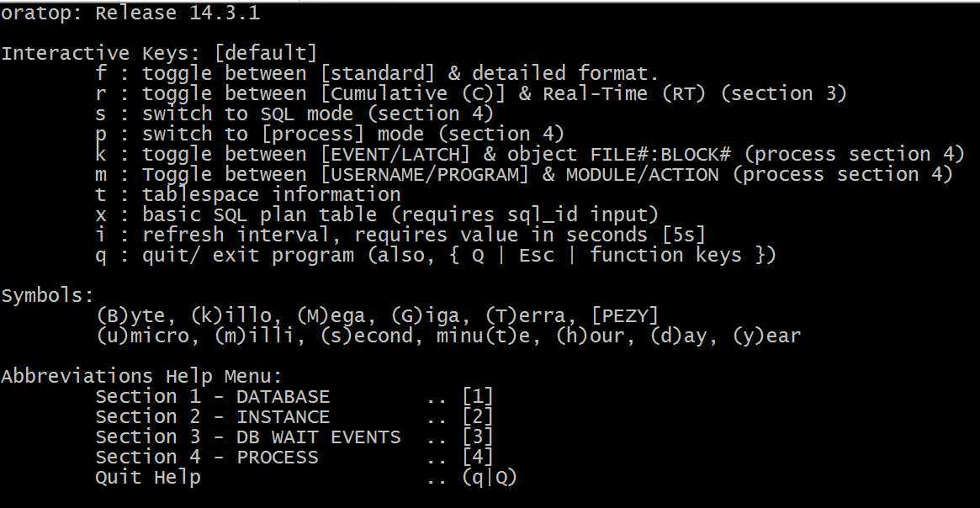Click the 'f' toggle format key line
Screen dimensions: 980x508
[x=378, y=73]
